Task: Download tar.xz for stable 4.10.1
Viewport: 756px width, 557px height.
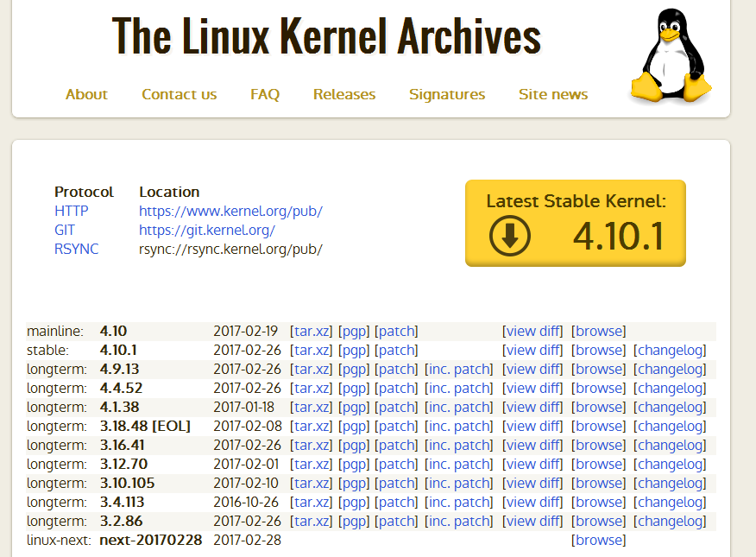Action: (x=311, y=350)
